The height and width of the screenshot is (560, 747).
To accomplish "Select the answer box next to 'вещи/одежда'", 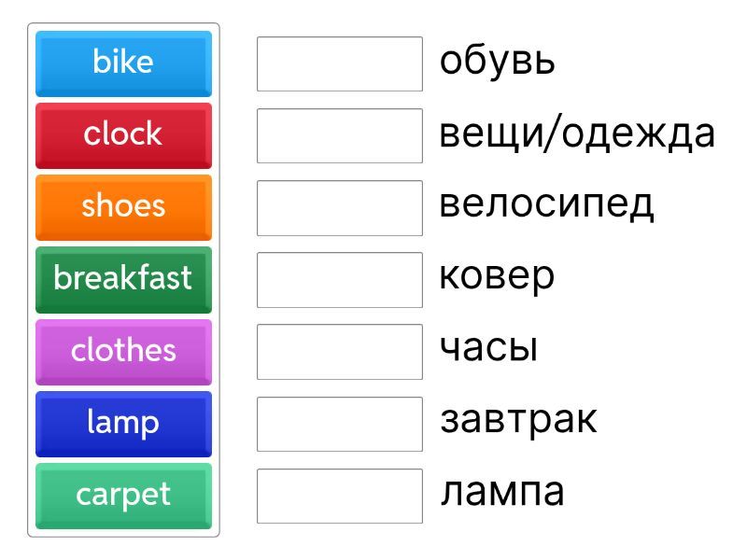I will pyautogui.click(x=340, y=135).
